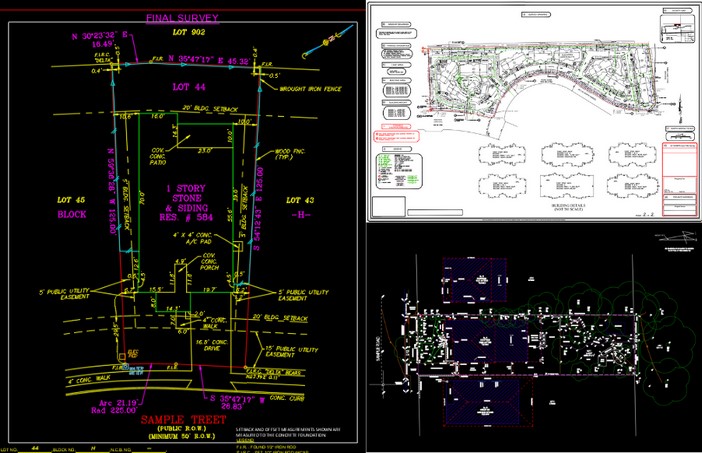Select the red title block on site plan
This screenshot has width=702, height=453.
point(680,179)
